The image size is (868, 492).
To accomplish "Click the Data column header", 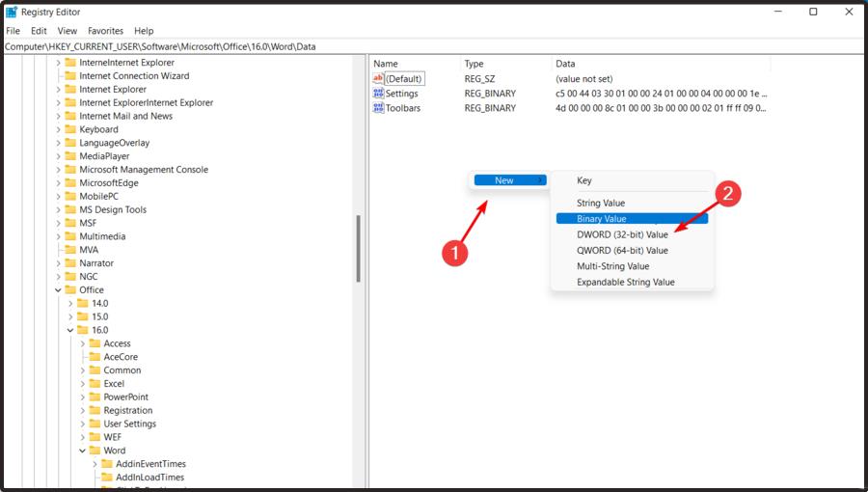I will [x=566, y=64].
